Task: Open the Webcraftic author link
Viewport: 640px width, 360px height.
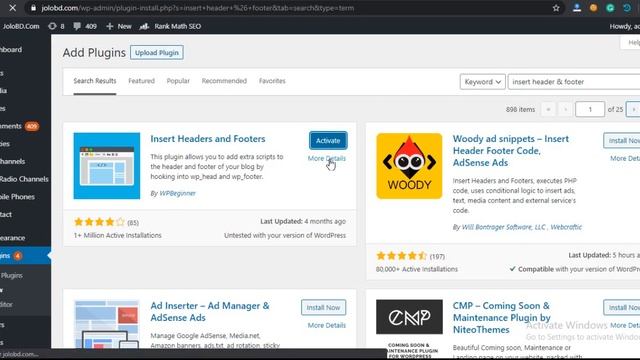Action: (566, 227)
